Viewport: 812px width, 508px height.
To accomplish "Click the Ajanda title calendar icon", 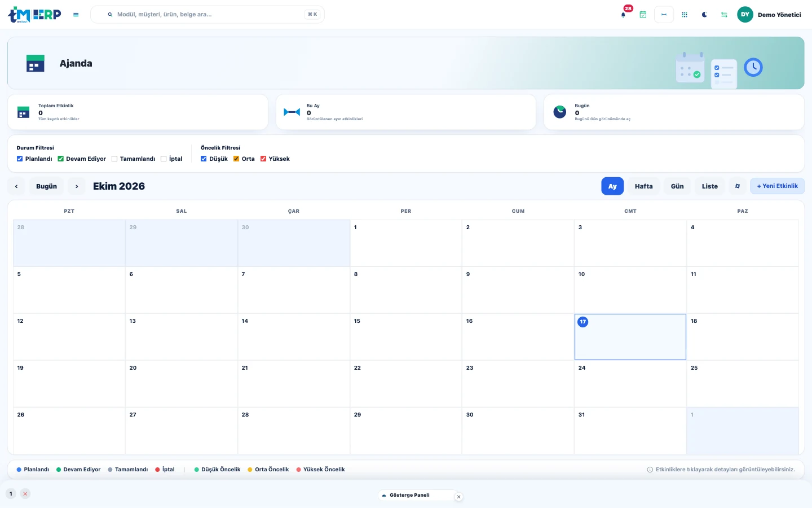I will click(36, 63).
